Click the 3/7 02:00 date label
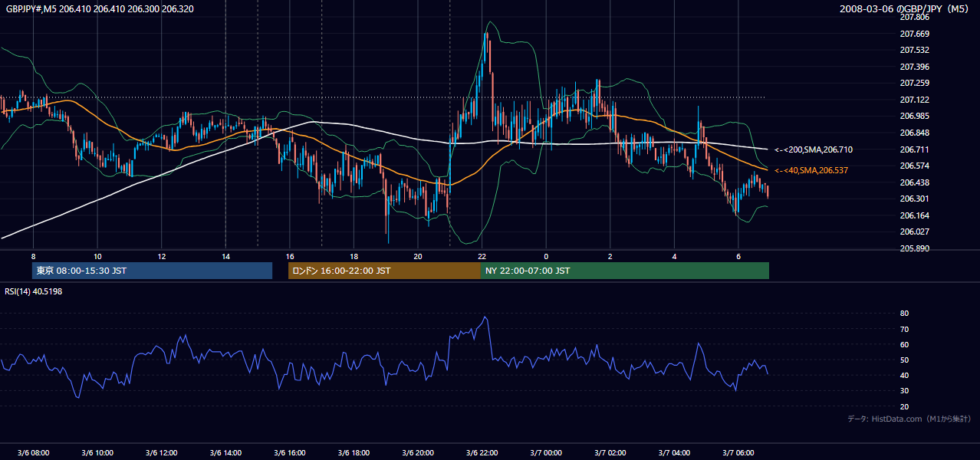This screenshot has width=980, height=460. pos(610,453)
